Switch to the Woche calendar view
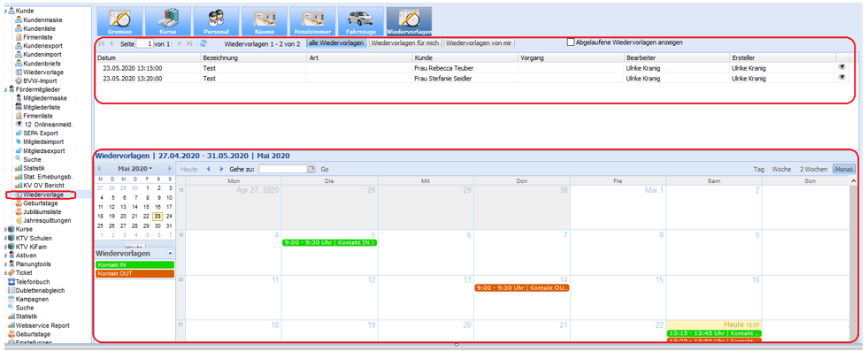The height and width of the screenshot is (351, 868). [781, 169]
